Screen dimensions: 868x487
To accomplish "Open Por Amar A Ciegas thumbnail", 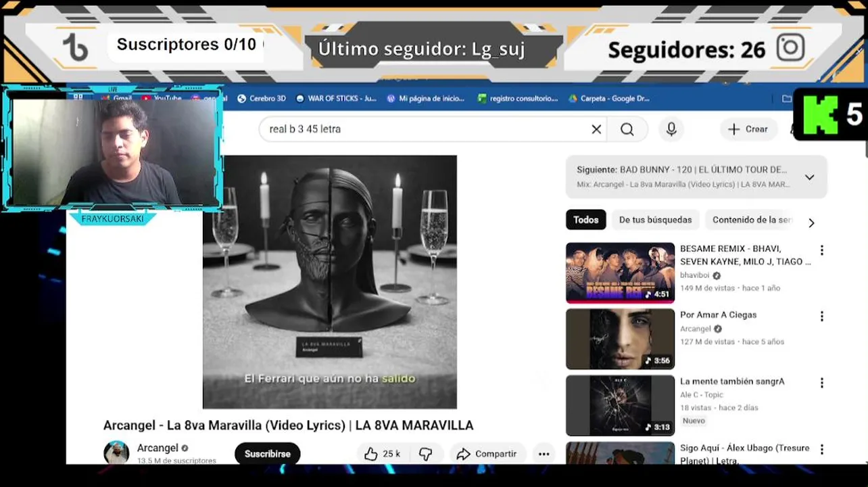I will pyautogui.click(x=620, y=339).
